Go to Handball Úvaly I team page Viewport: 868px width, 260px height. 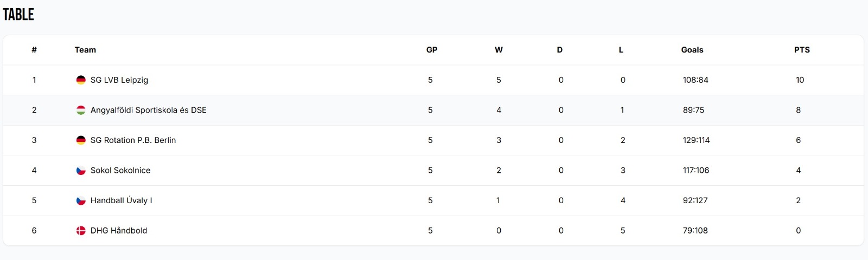click(x=121, y=200)
